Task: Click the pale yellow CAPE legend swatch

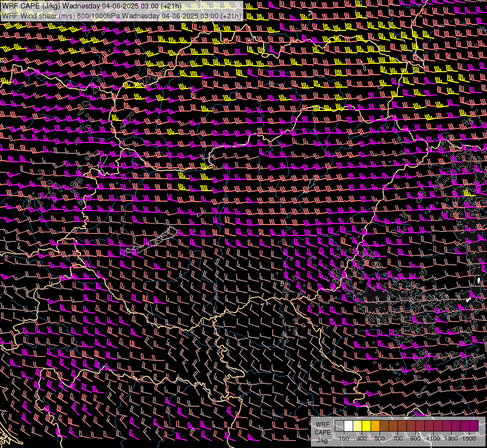Action: click(x=358, y=426)
